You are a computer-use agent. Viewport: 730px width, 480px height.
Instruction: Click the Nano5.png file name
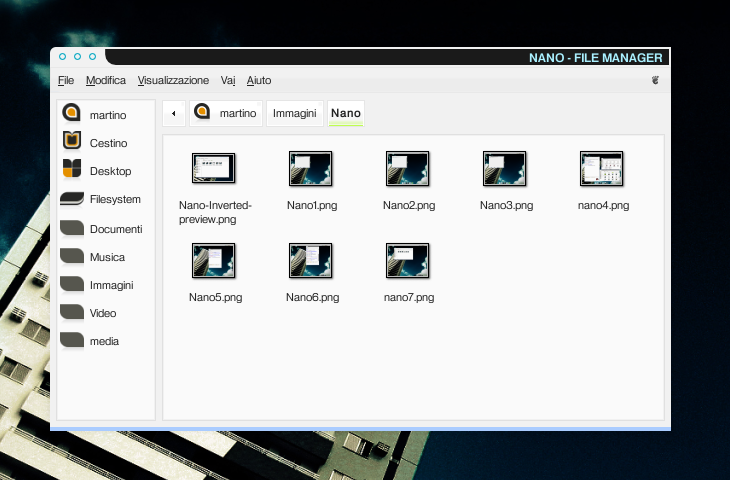tap(216, 297)
